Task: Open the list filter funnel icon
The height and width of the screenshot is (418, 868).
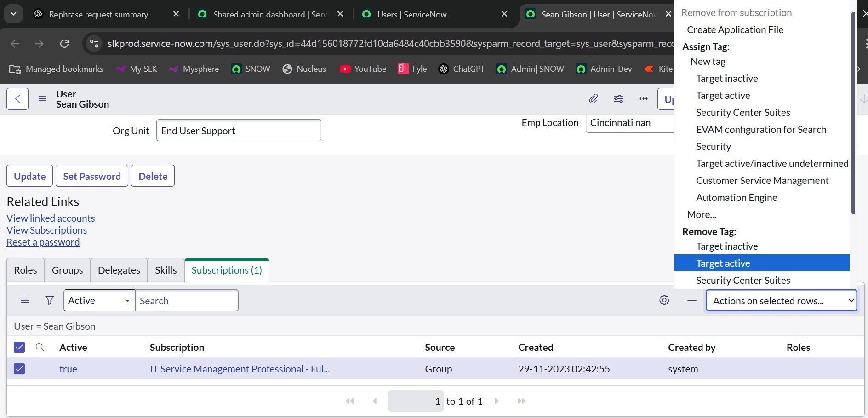Action: coord(50,300)
